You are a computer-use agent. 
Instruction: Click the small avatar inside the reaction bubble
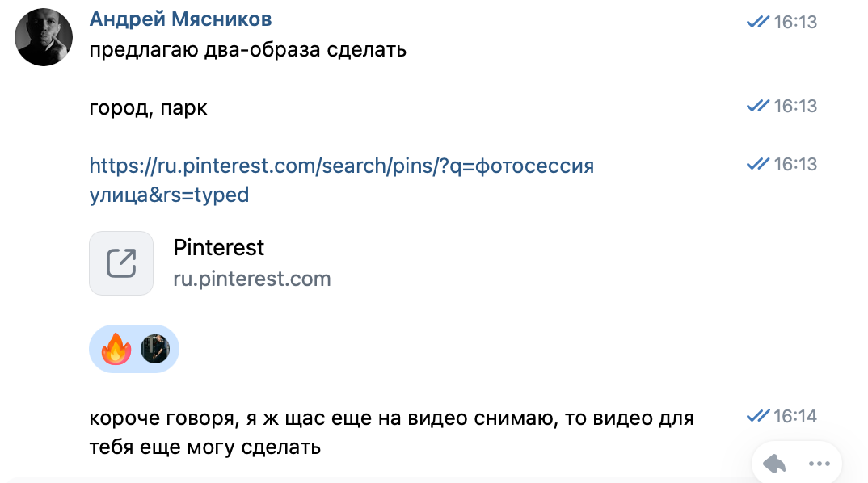click(x=154, y=348)
